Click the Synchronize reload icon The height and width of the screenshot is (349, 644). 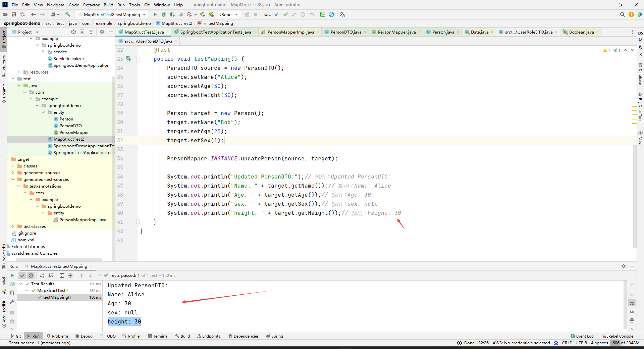pyautogui.click(x=22, y=14)
